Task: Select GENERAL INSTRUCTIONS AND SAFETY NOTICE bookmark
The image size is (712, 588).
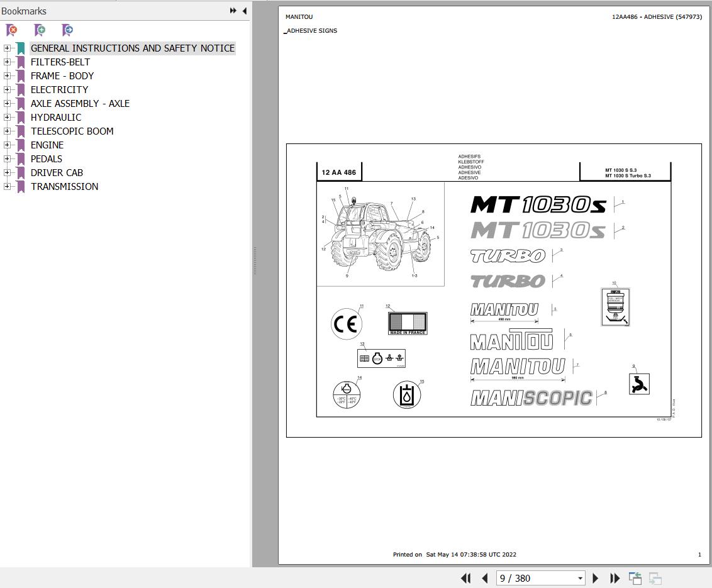Action: pos(133,48)
